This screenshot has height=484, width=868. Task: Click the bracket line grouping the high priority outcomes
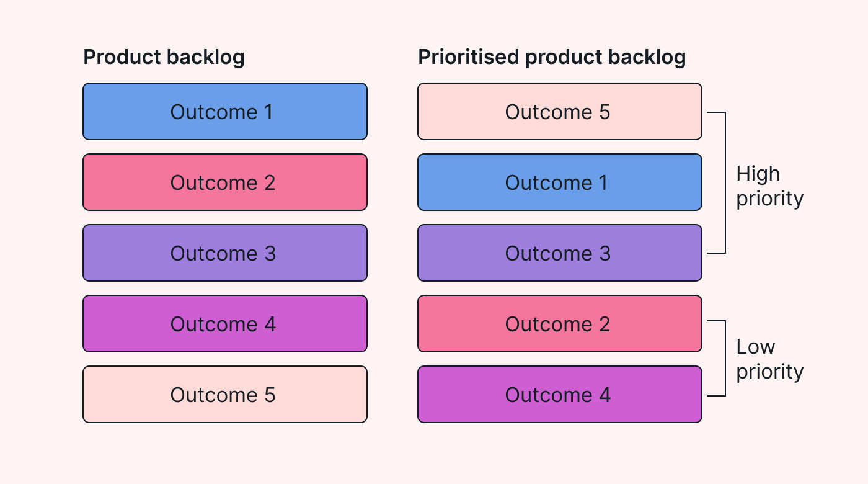[725, 182]
